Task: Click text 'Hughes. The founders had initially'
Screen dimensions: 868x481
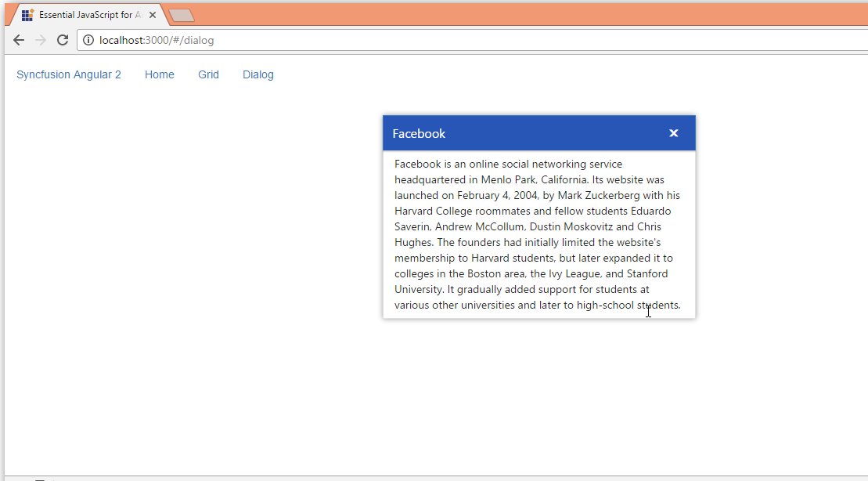Action: (x=477, y=242)
